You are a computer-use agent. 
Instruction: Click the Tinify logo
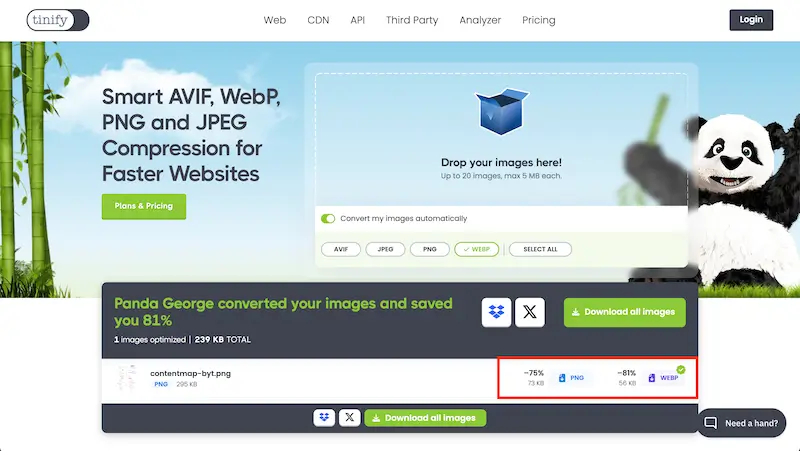pos(58,19)
